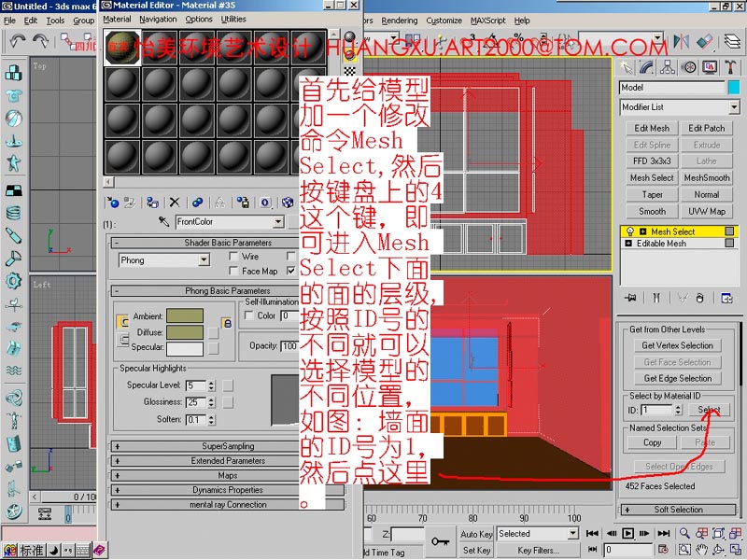Image resolution: width=747 pixels, height=560 pixels.
Task: Open the Phong shader type dropdown
Action: (x=204, y=260)
